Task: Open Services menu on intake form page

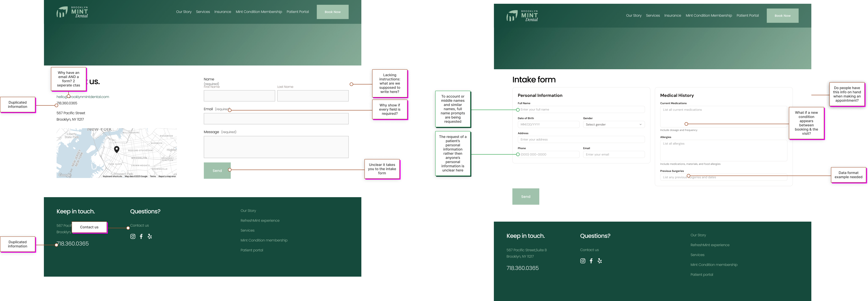Action: (x=653, y=15)
